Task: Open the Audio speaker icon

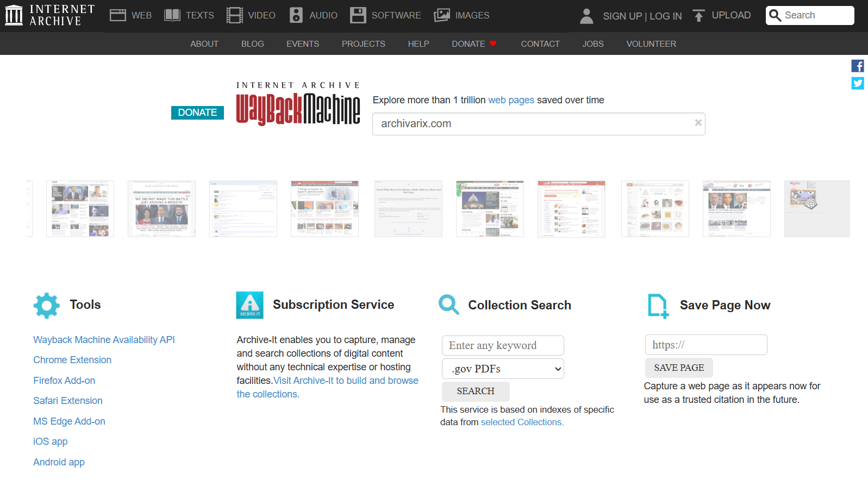Action: pos(296,15)
